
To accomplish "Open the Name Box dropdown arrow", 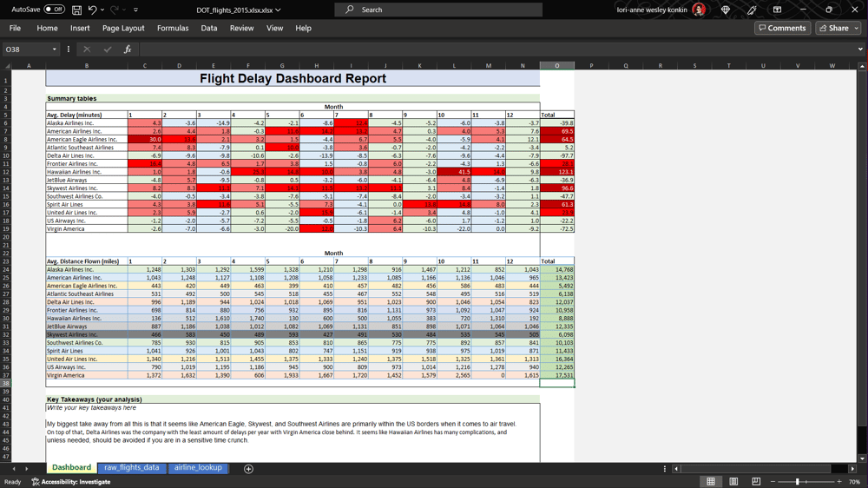I will 54,49.
